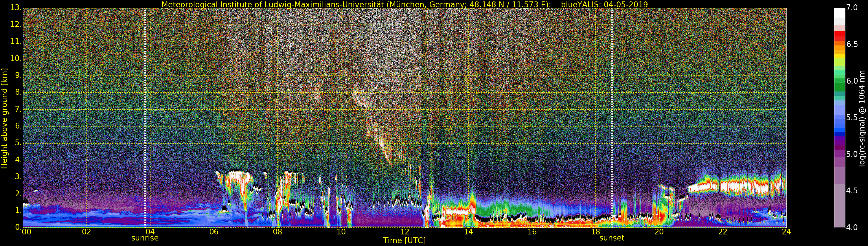Click the 'Height above ground [km]' axis label

[4, 118]
